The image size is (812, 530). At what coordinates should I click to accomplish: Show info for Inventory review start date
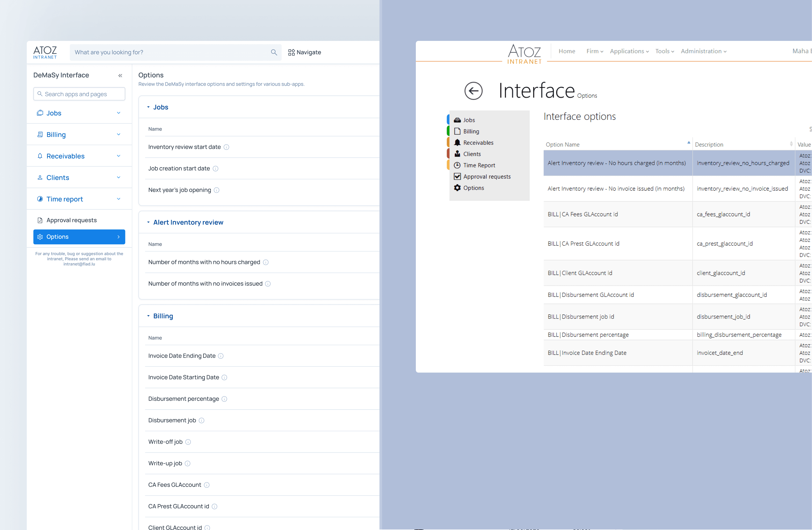coord(226,147)
